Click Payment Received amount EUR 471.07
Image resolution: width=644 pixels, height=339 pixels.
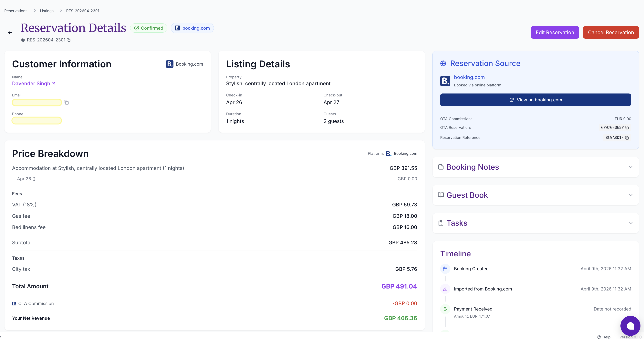click(472, 316)
